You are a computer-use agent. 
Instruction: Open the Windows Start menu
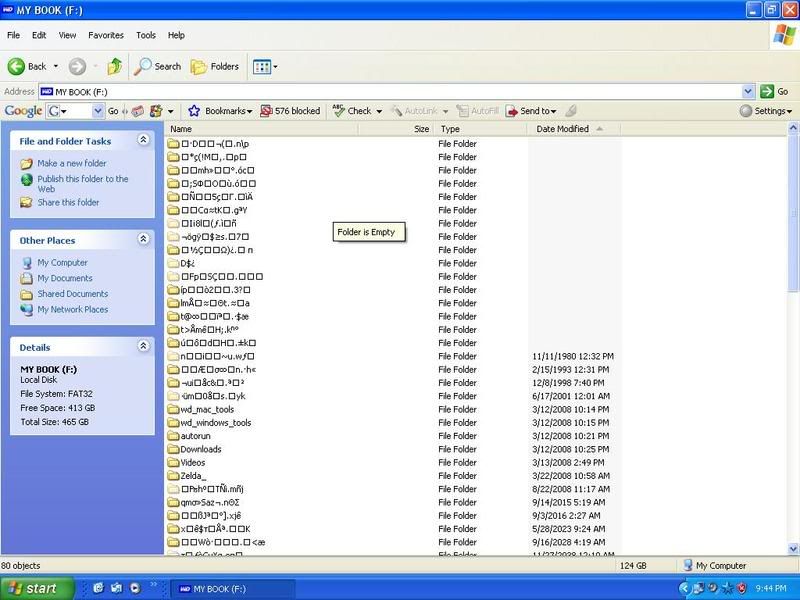[x=36, y=588]
